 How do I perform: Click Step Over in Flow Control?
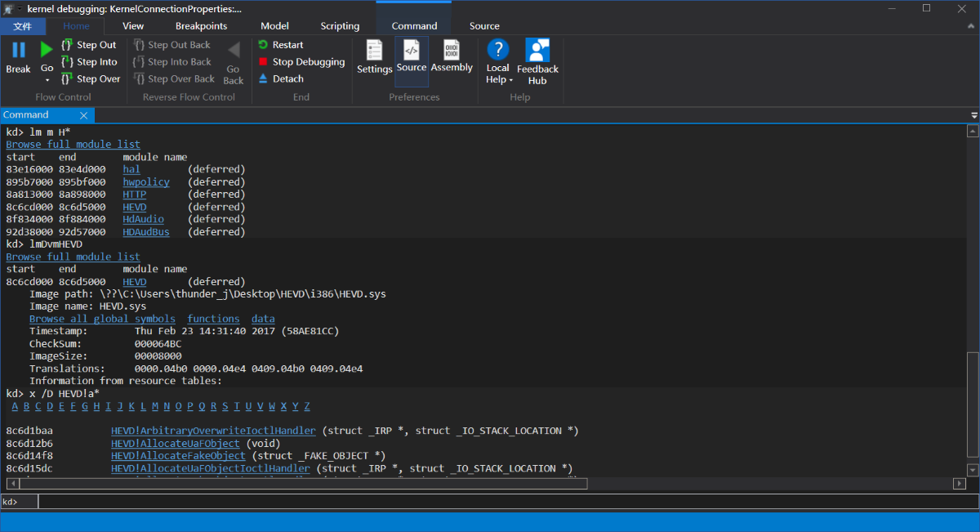[x=91, y=79]
